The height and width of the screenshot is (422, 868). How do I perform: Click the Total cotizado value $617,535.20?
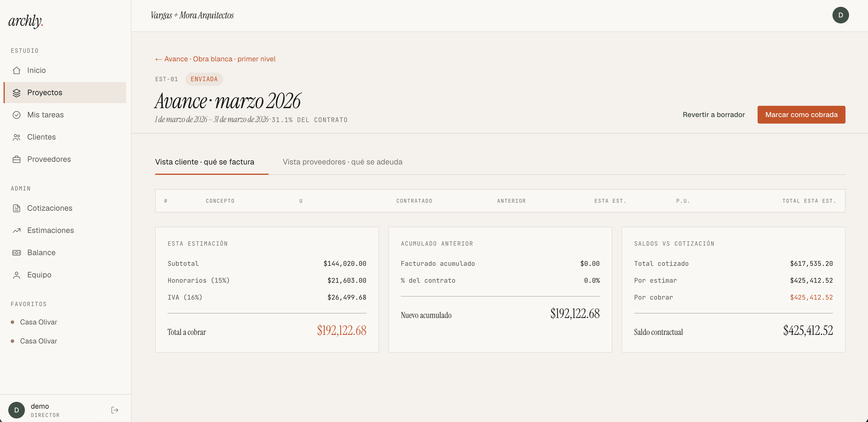(811, 263)
